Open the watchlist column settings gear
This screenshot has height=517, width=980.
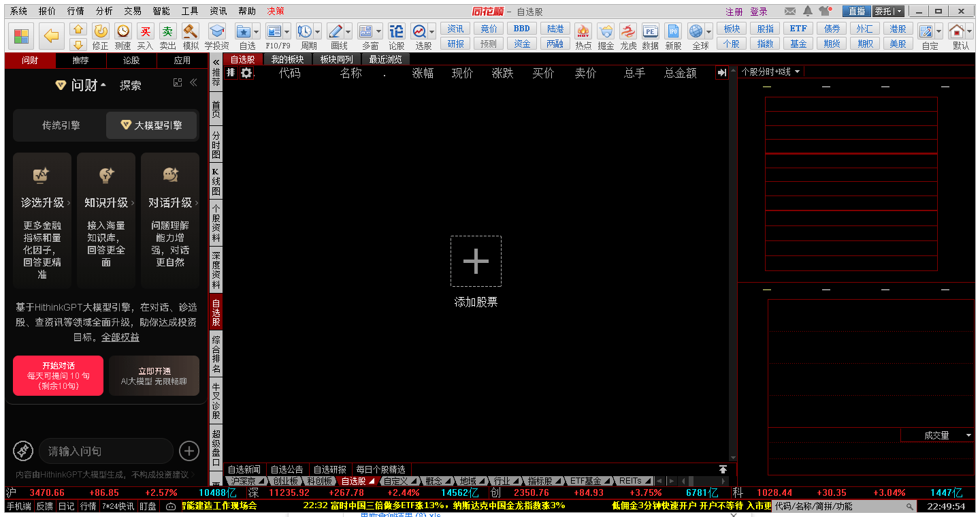click(x=245, y=73)
